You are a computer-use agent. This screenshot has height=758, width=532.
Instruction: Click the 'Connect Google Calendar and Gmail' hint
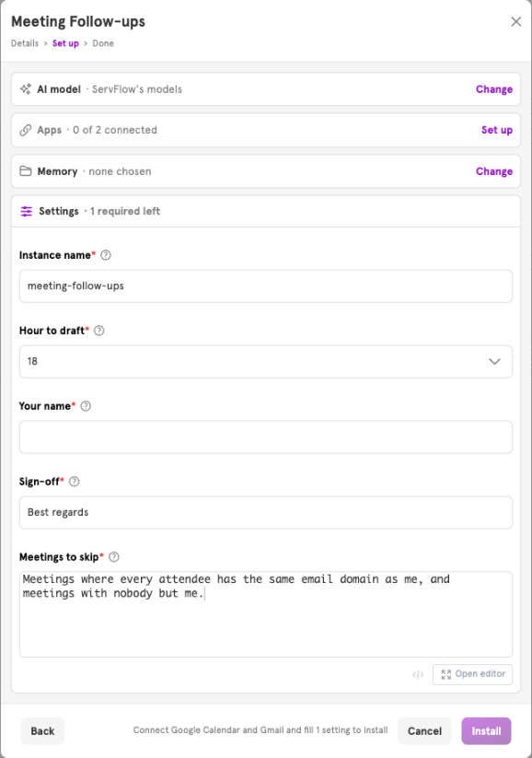[260, 730]
